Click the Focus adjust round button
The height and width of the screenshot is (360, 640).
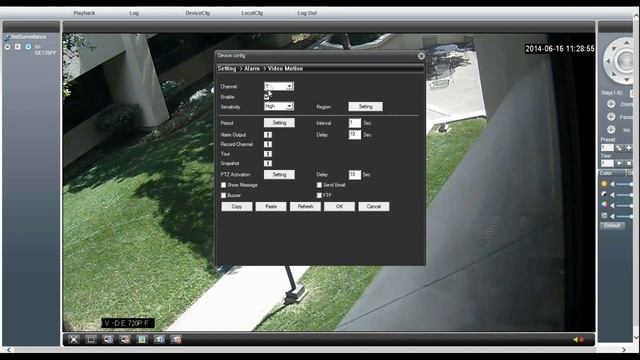coord(611,117)
